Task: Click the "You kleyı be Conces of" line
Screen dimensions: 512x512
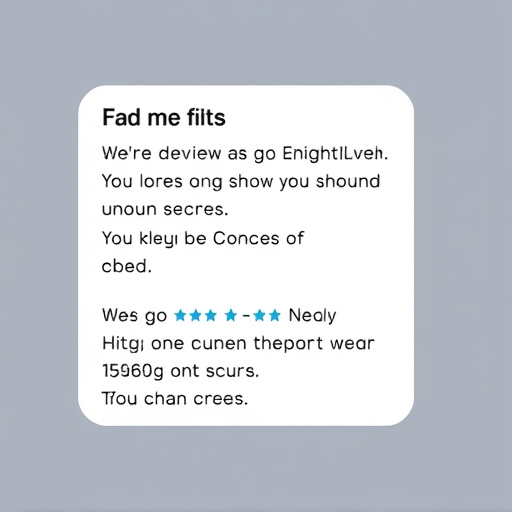Action: (203, 239)
